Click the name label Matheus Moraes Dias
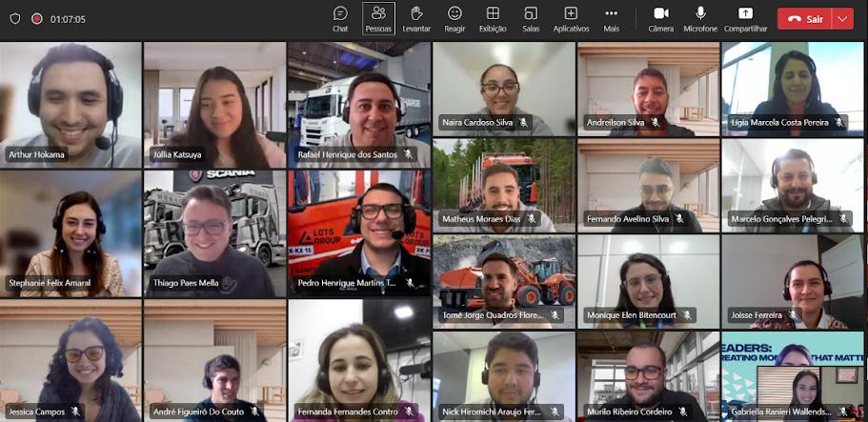 pyautogui.click(x=481, y=219)
